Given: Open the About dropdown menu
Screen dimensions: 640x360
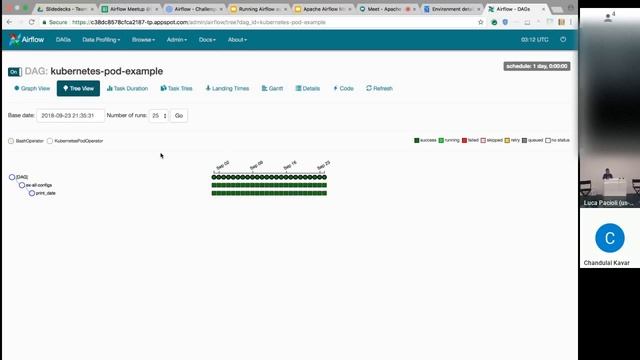Looking at the screenshot, I should (x=237, y=40).
